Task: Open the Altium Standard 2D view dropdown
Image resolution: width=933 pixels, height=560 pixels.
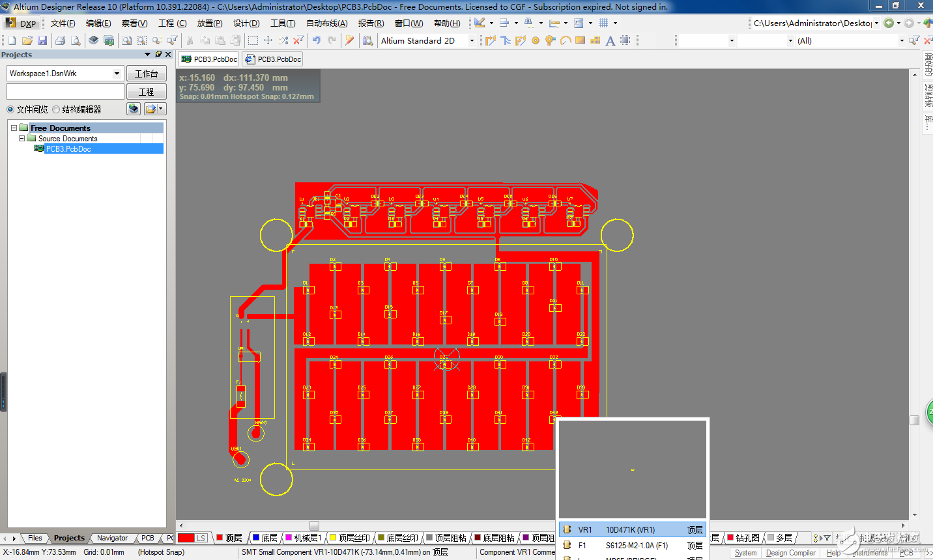Action: click(x=472, y=40)
